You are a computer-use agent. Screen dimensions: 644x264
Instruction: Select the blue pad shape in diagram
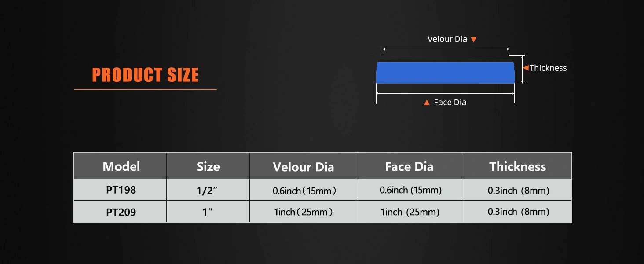[x=445, y=73]
